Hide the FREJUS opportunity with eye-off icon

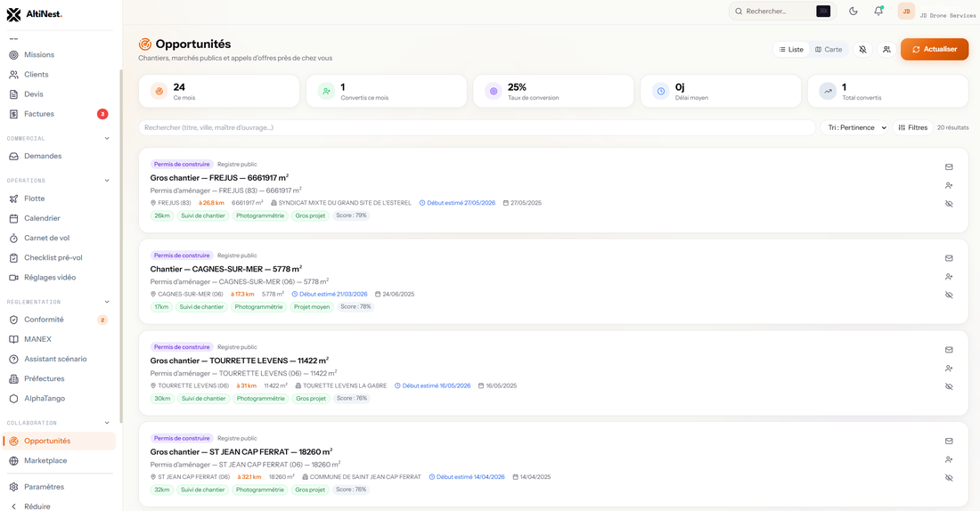pos(949,204)
